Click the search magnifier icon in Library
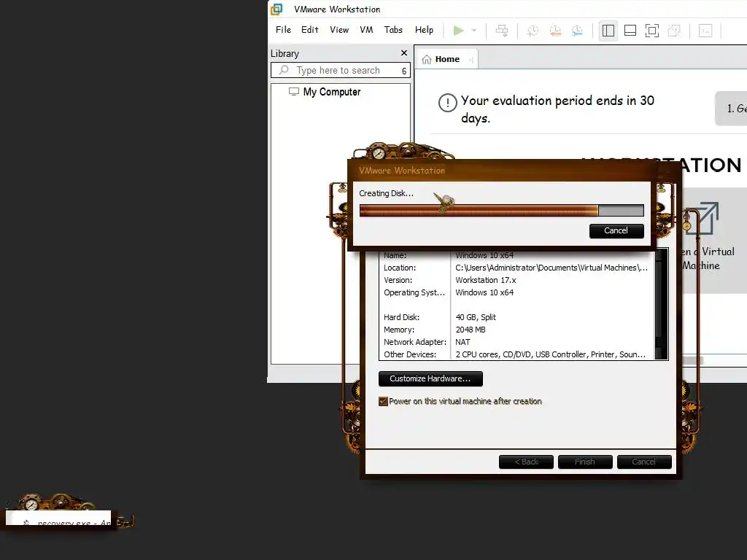 click(284, 70)
